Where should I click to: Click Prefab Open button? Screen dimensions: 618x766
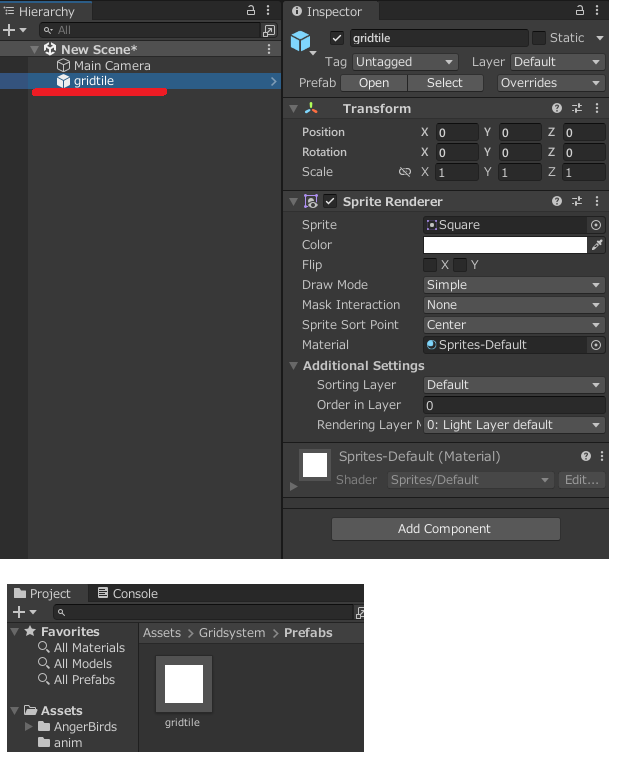374,83
